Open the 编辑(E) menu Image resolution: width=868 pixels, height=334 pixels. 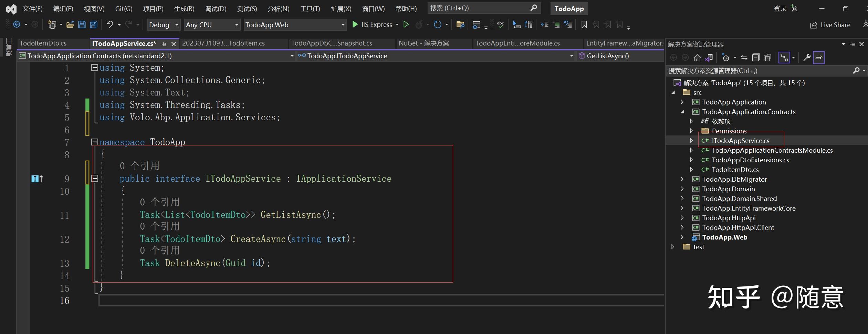tap(63, 9)
